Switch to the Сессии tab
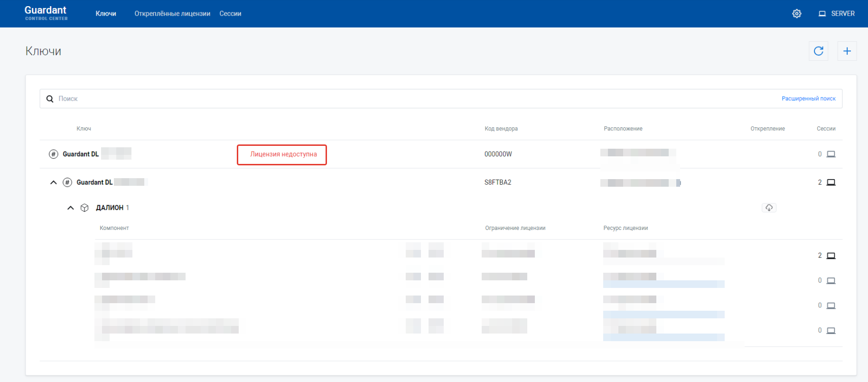 (x=230, y=14)
